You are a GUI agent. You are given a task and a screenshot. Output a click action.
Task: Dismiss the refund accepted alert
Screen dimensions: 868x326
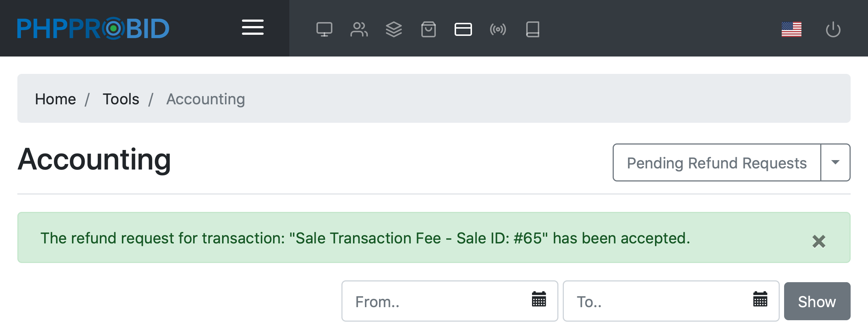coord(818,241)
